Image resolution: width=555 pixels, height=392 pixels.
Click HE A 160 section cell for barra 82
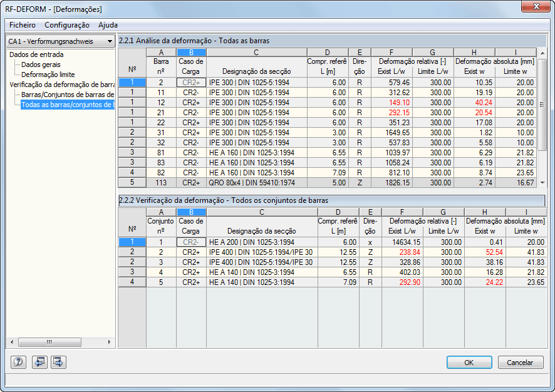[x=256, y=173]
